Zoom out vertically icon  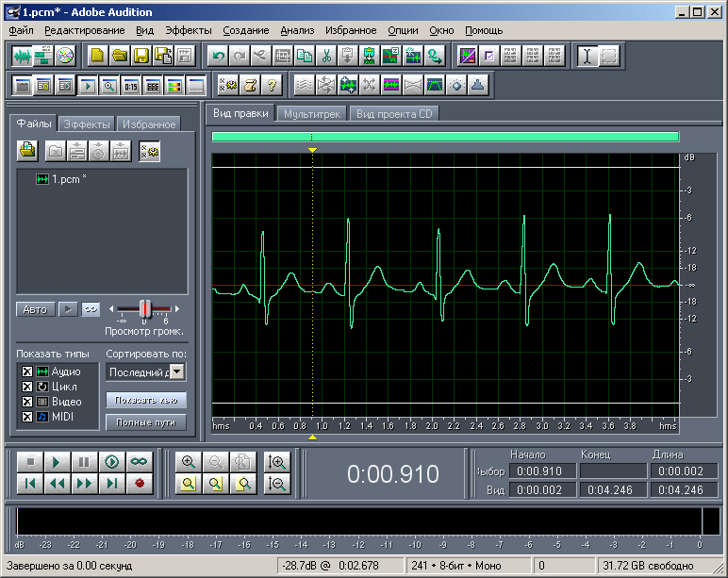[x=276, y=484]
